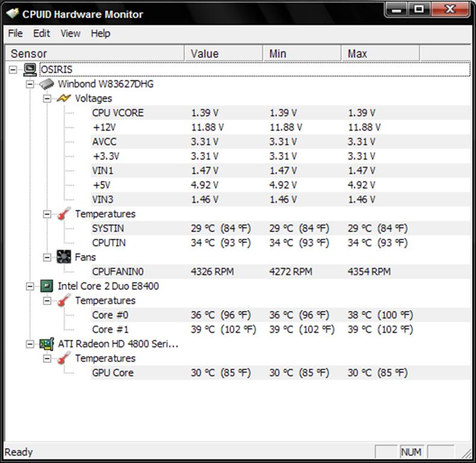Viewport: 476px width, 463px height.
Task: Click thermometer icon under Intel Core 2 Duo
Action: tap(64, 300)
